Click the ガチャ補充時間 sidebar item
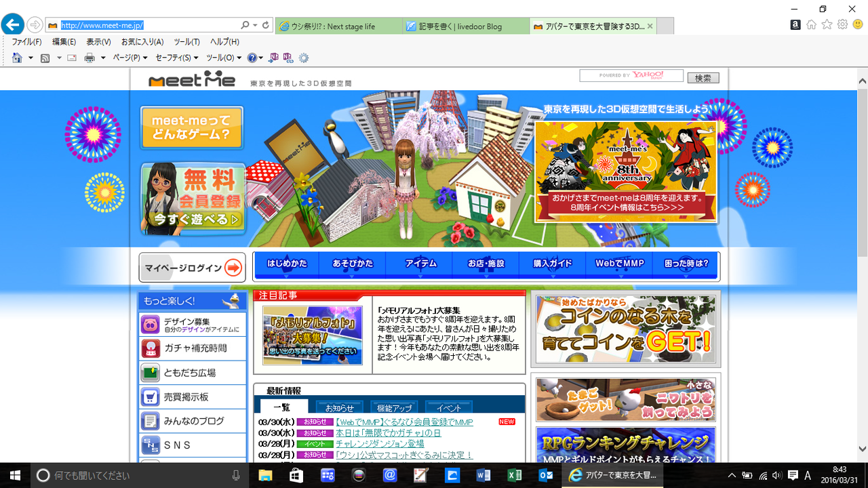This screenshot has height=488, width=868. pos(193,348)
